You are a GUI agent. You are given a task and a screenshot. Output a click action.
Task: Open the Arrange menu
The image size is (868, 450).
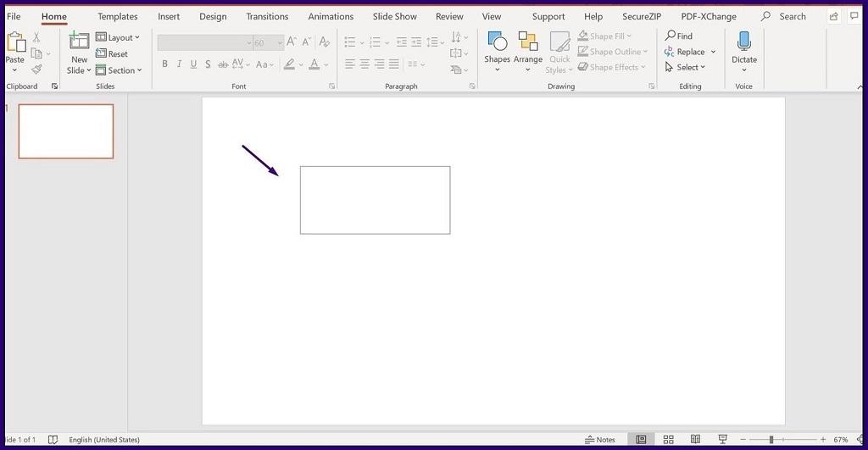pos(528,52)
